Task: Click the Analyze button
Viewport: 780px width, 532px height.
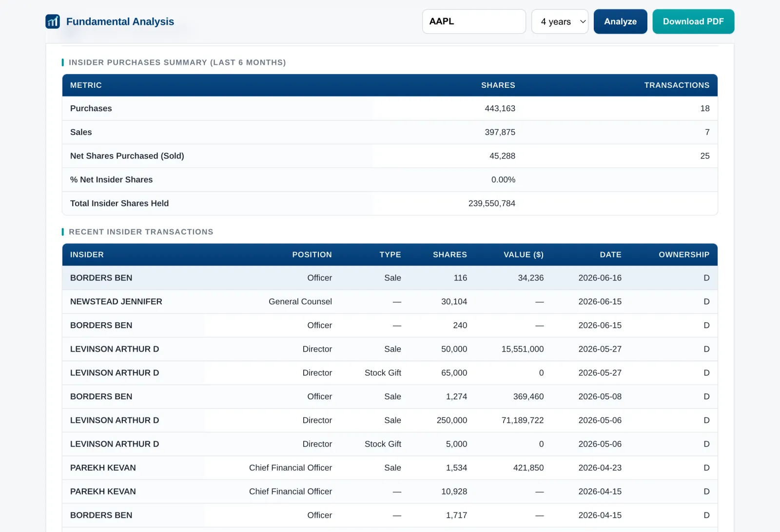Action: [620, 21]
